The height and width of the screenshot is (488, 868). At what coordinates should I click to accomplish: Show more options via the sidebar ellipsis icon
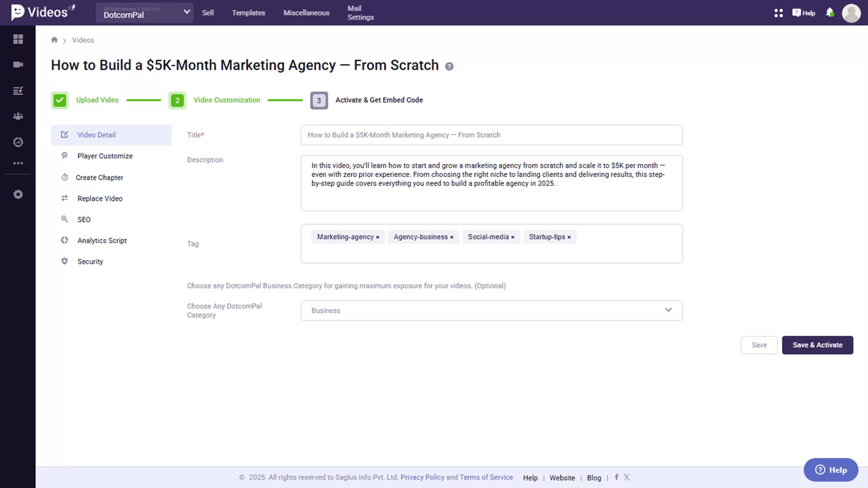click(x=18, y=163)
